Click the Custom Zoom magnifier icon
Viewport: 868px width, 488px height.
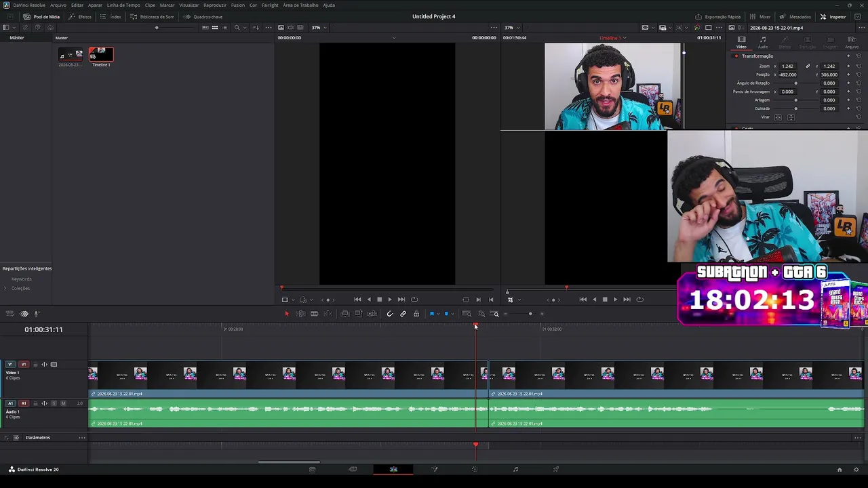point(496,314)
